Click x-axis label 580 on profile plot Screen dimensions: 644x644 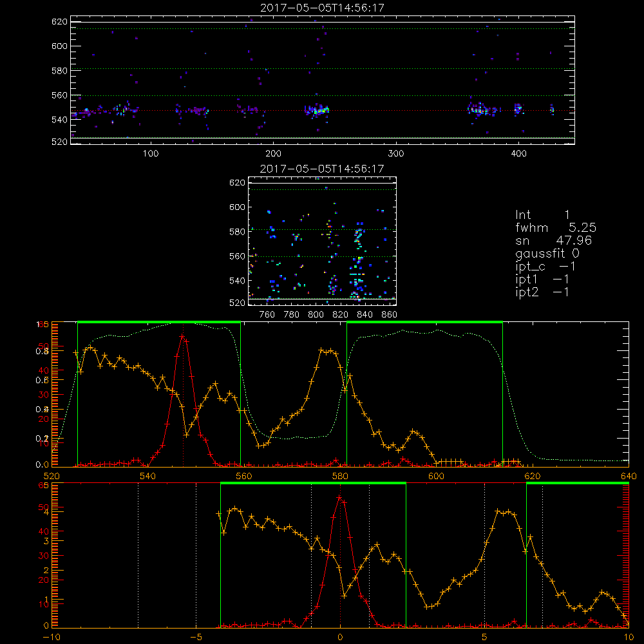point(340,476)
